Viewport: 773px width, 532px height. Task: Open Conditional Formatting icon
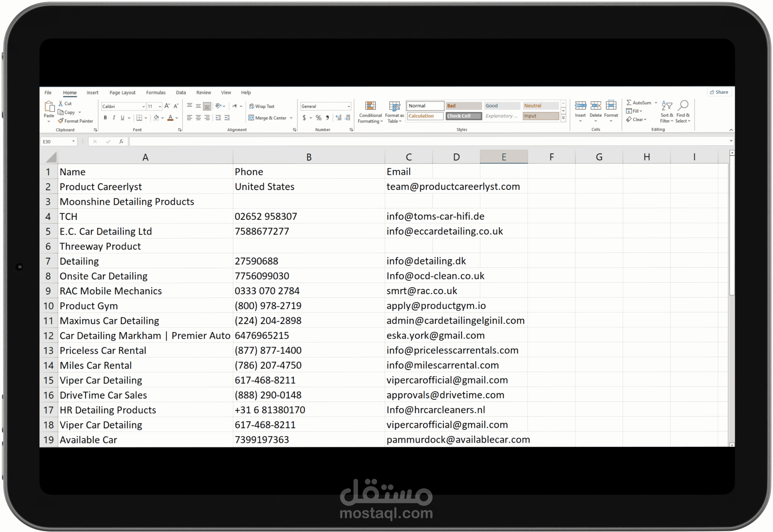point(370,106)
